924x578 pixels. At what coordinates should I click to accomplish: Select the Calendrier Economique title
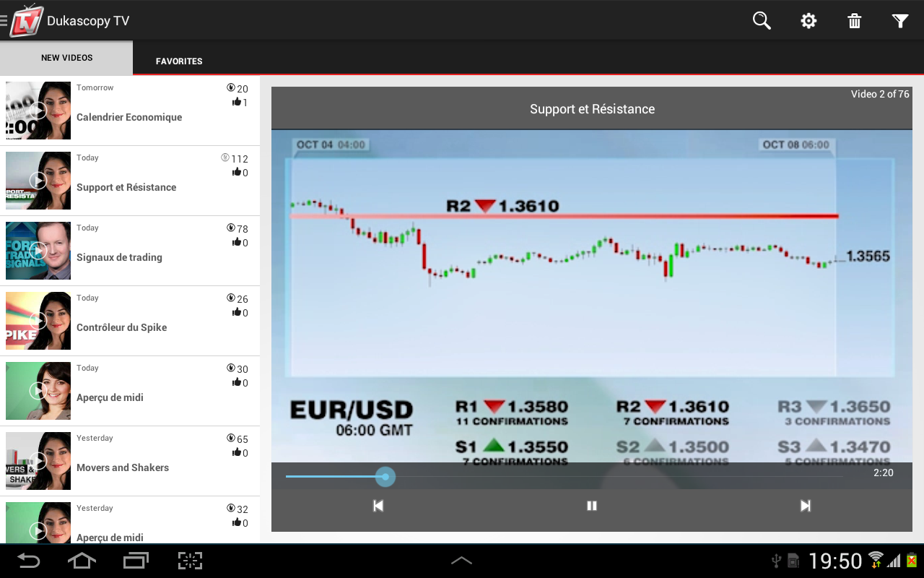[x=129, y=117]
